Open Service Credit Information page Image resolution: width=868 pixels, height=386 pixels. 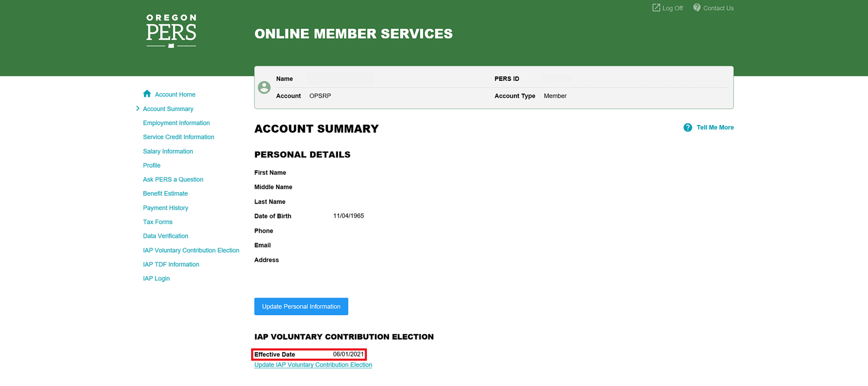pyautogui.click(x=178, y=137)
